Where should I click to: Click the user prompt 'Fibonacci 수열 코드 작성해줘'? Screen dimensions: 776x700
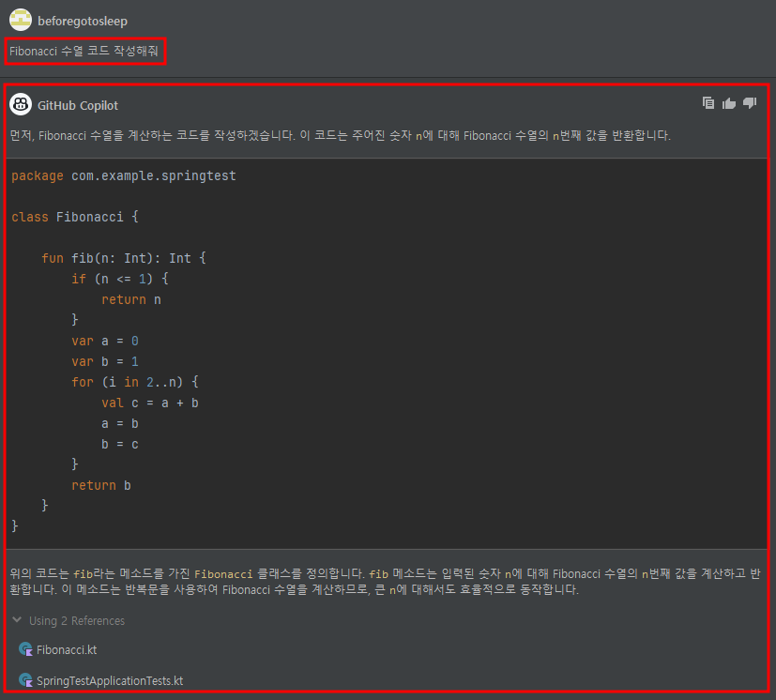[x=84, y=51]
